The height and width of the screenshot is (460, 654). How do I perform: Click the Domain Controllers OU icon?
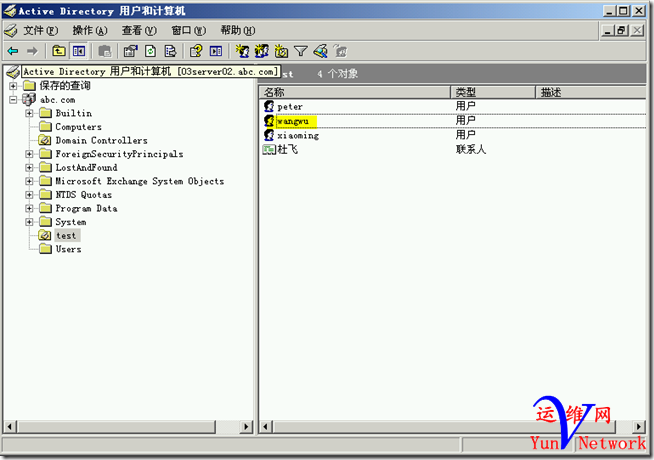45,140
